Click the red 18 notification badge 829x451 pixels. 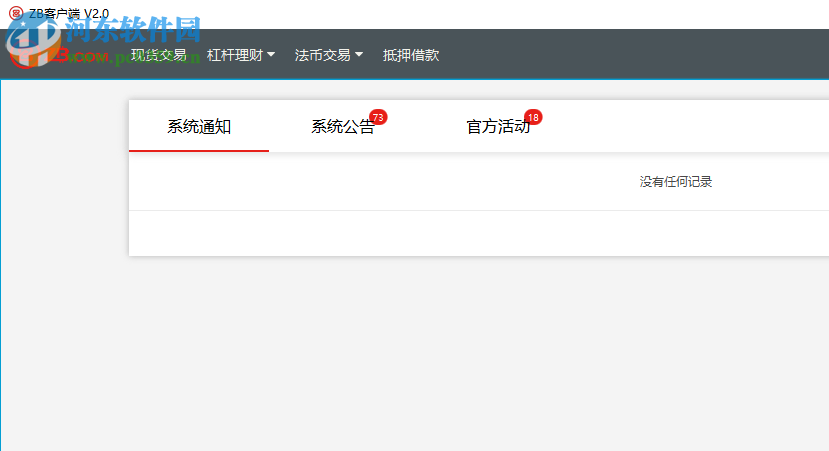[x=533, y=117]
